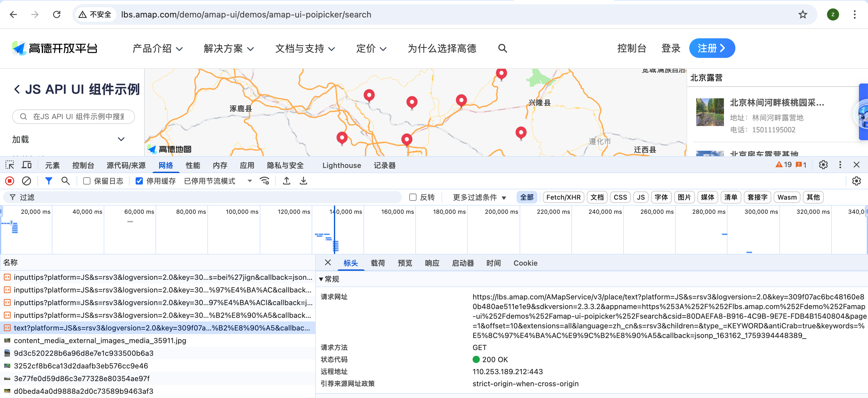Click the 注册 button
The image size is (868, 398).
[x=712, y=48]
